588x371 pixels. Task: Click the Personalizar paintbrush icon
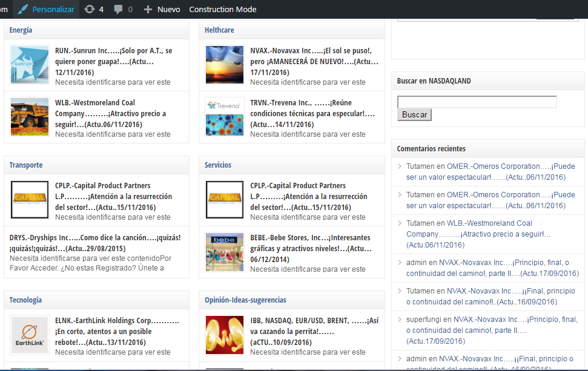(x=23, y=9)
